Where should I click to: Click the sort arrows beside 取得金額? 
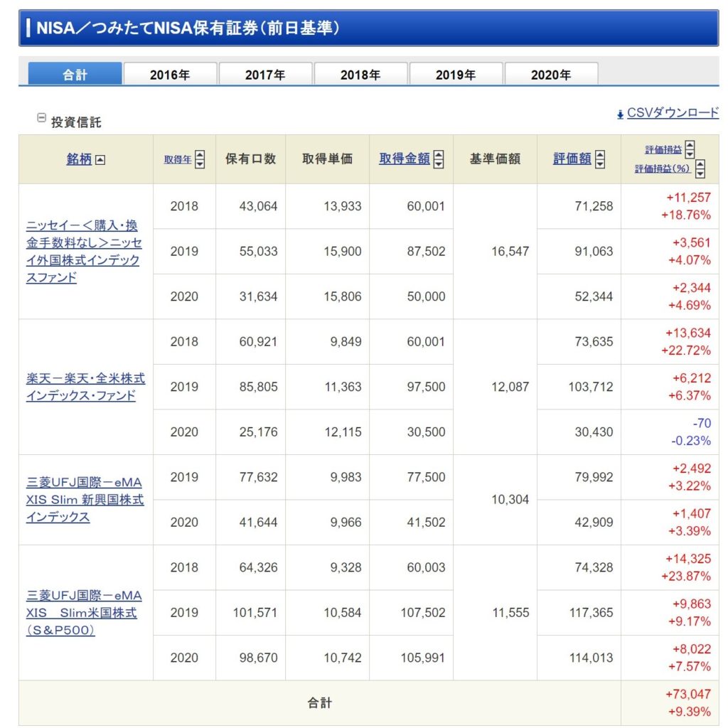click(439, 159)
